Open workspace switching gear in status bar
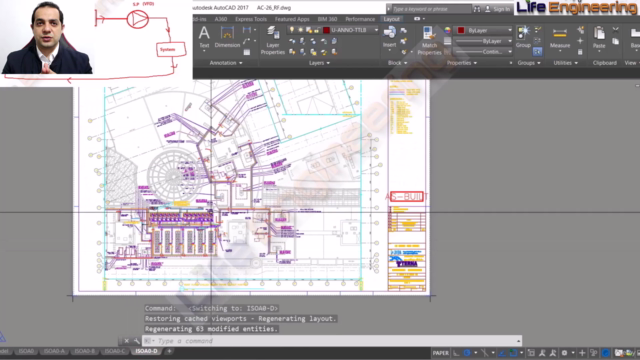Image resolution: width=640 pixels, height=360 pixels. (x=564, y=353)
